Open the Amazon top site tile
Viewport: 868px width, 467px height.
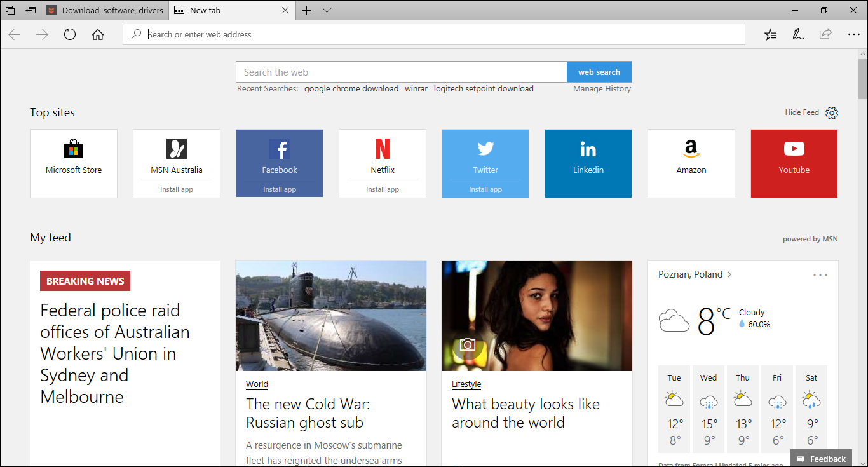point(691,163)
